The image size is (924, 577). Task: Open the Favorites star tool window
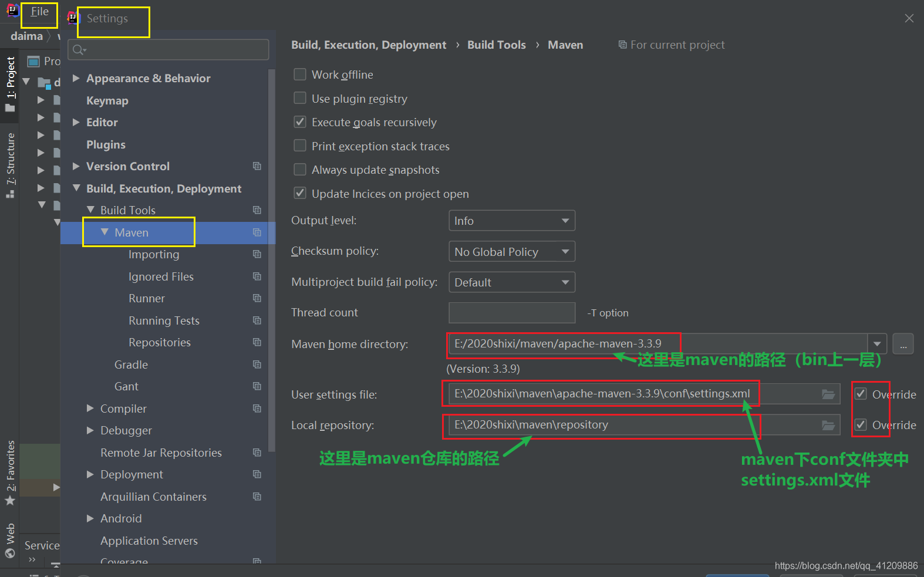10,501
